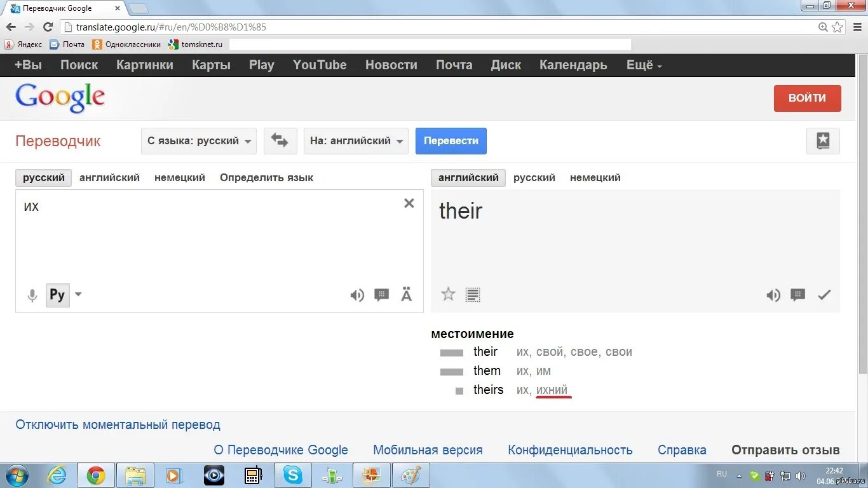Select the русский source tab
This screenshot has height=488, width=868.
click(44, 178)
